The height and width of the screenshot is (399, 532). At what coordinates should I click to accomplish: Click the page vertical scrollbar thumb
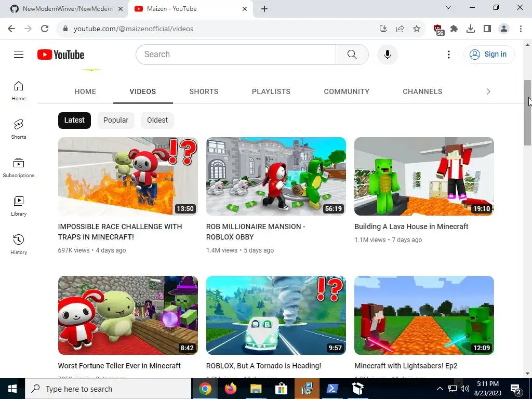(x=527, y=113)
